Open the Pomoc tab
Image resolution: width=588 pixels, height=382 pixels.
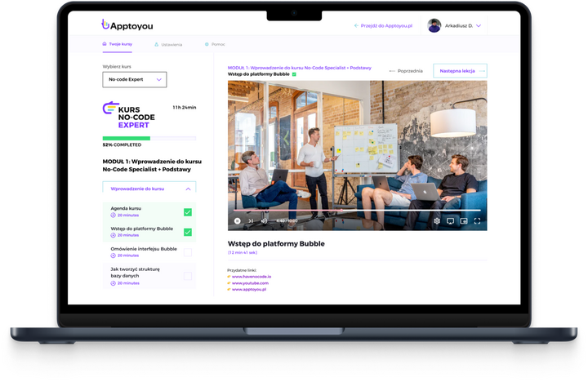click(x=216, y=44)
